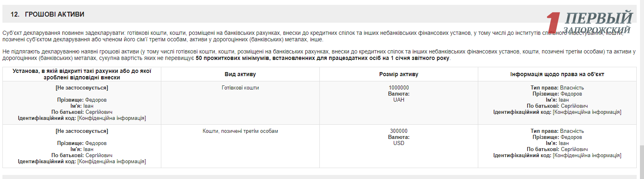Click Тип права: Власність in the first row
Screen dimensions: 644x179
[x=557, y=87]
